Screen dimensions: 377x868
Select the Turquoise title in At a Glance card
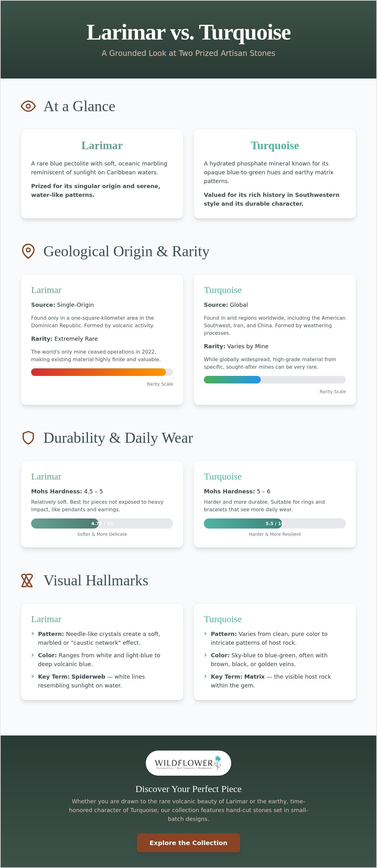[x=275, y=145]
